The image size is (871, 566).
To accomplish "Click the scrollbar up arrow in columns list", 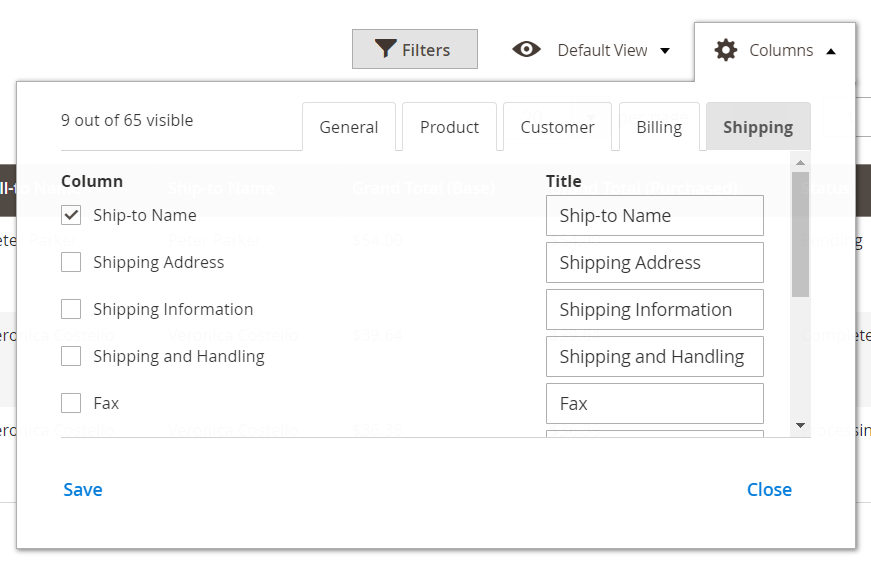I will 800,161.
